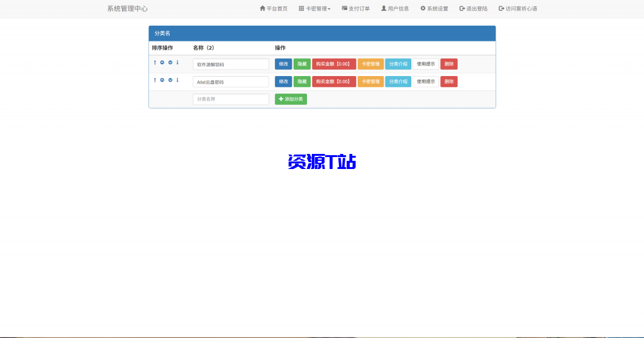
Task: Click 退出登陆 to log out
Action: tap(474, 9)
